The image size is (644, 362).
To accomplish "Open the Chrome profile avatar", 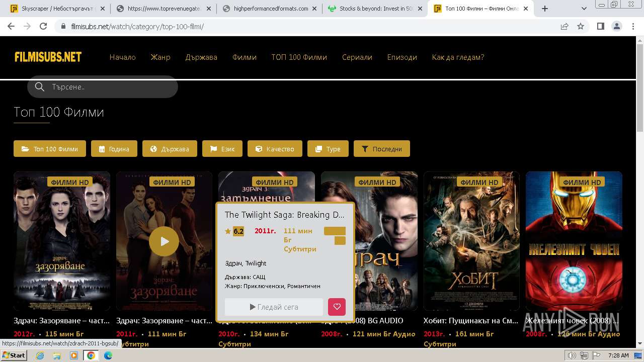I will [616, 27].
